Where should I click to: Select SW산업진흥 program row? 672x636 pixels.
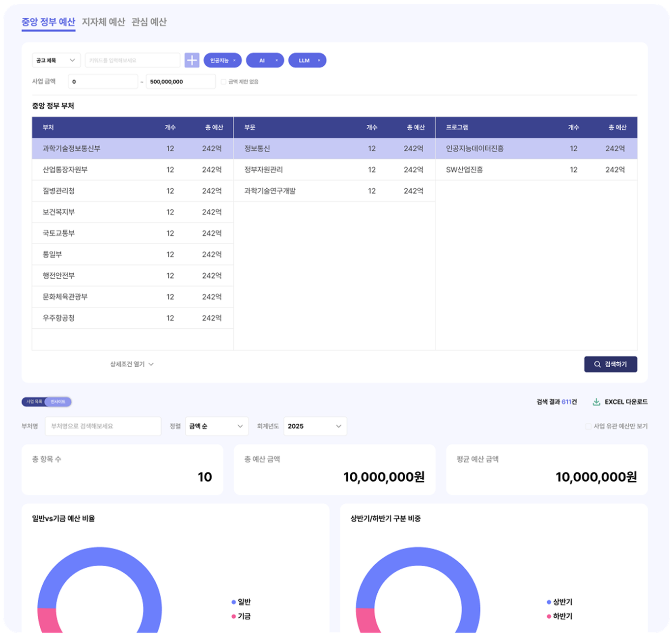(x=536, y=170)
